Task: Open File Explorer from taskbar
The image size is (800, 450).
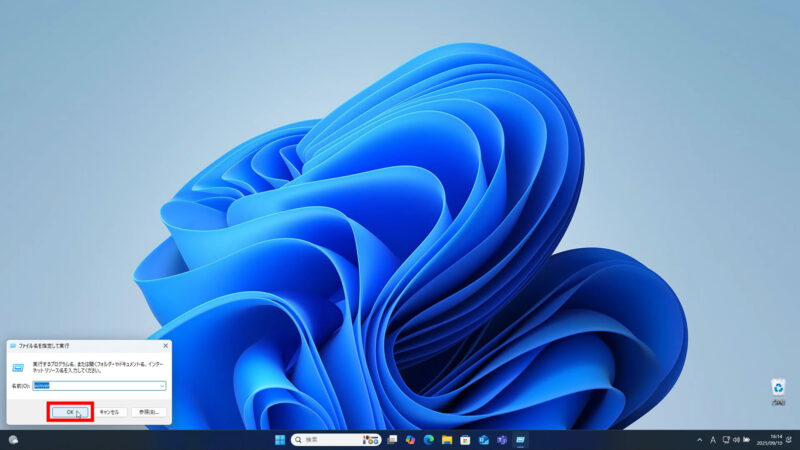Action: click(x=447, y=440)
